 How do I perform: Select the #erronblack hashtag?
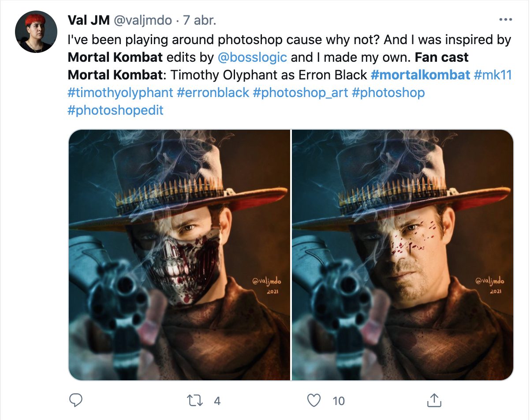point(213,93)
